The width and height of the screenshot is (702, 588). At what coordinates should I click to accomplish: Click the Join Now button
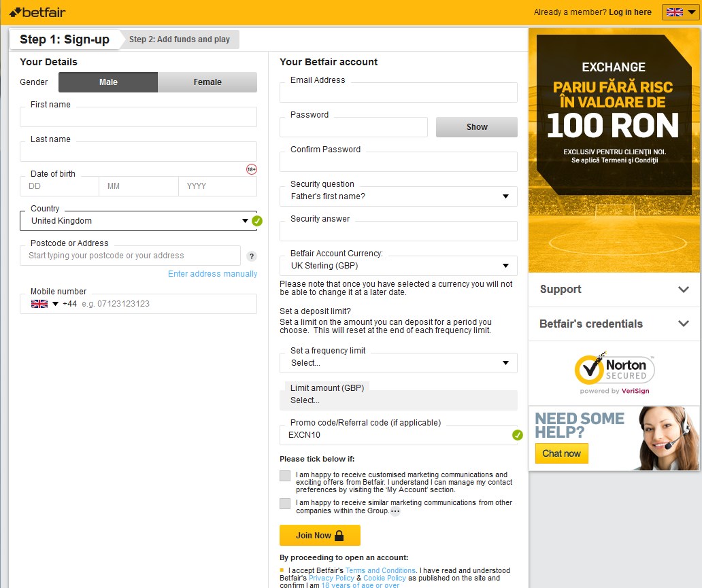[x=320, y=535]
